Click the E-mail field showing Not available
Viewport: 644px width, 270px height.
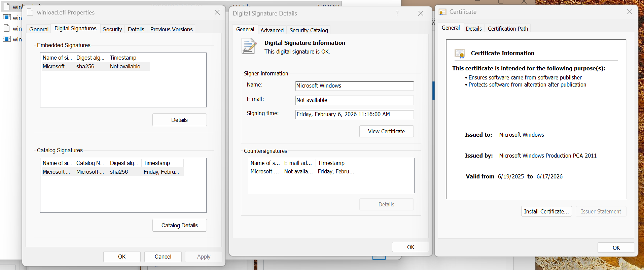355,100
